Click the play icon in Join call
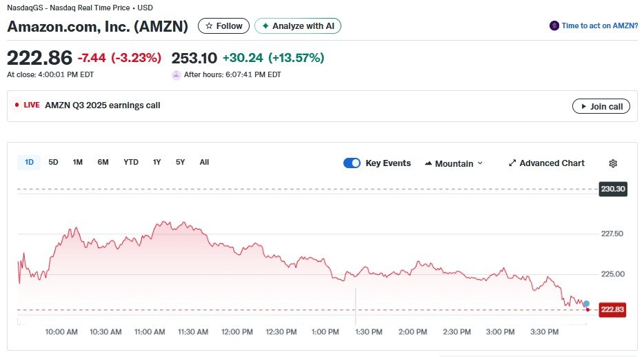The image size is (644, 357). click(x=584, y=107)
